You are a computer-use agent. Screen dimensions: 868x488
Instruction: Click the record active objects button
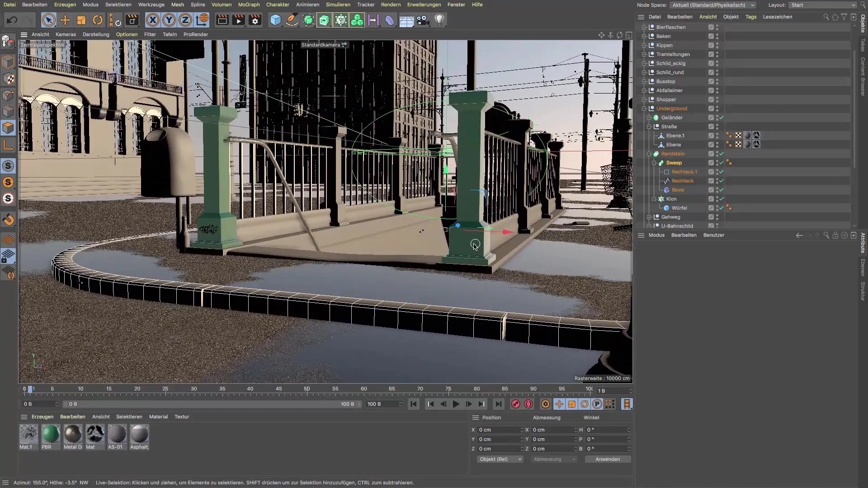[x=515, y=404]
